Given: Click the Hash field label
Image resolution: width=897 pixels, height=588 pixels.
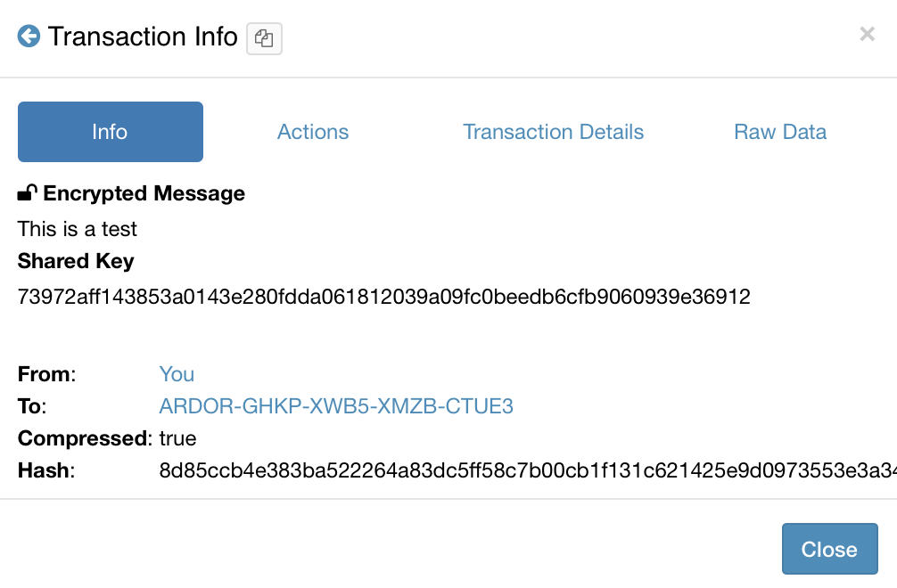Looking at the screenshot, I should tap(45, 470).
